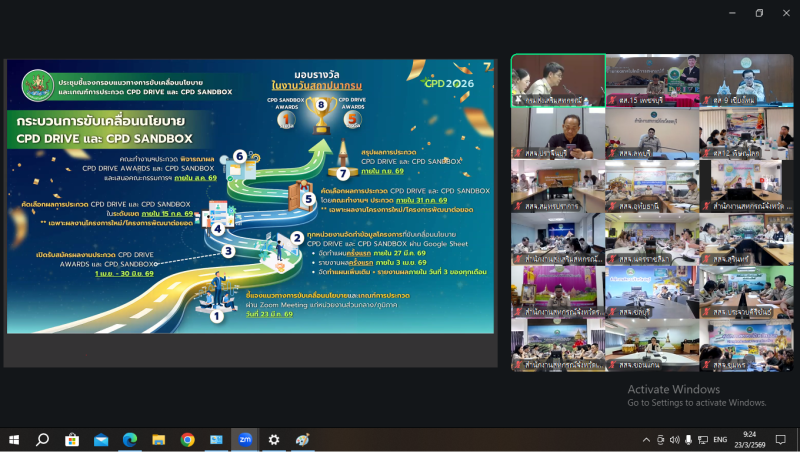Open File Explorer from the taskbar

pyautogui.click(x=158, y=439)
